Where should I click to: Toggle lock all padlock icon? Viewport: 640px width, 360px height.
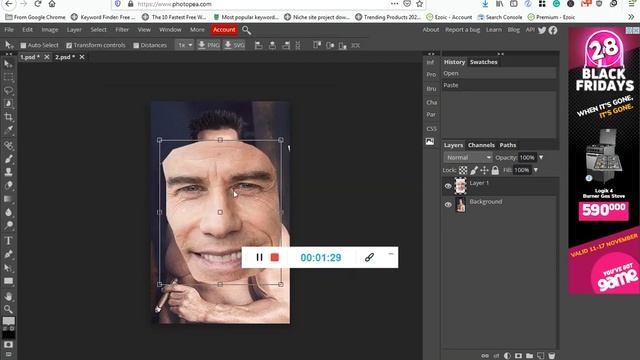pyautogui.click(x=495, y=170)
